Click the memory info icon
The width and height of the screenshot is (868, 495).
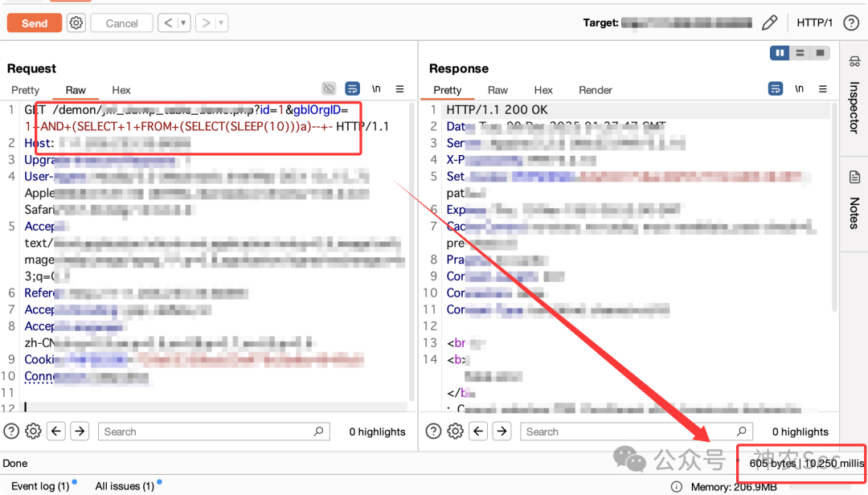click(x=677, y=487)
